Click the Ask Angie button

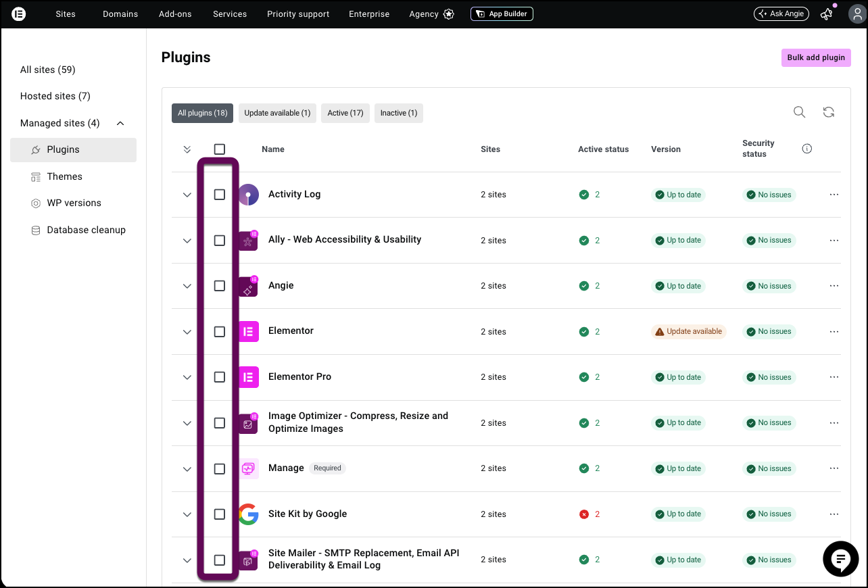tap(781, 14)
